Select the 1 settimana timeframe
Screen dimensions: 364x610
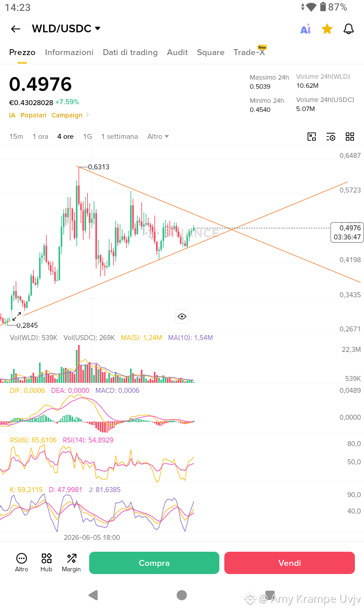[x=120, y=137]
